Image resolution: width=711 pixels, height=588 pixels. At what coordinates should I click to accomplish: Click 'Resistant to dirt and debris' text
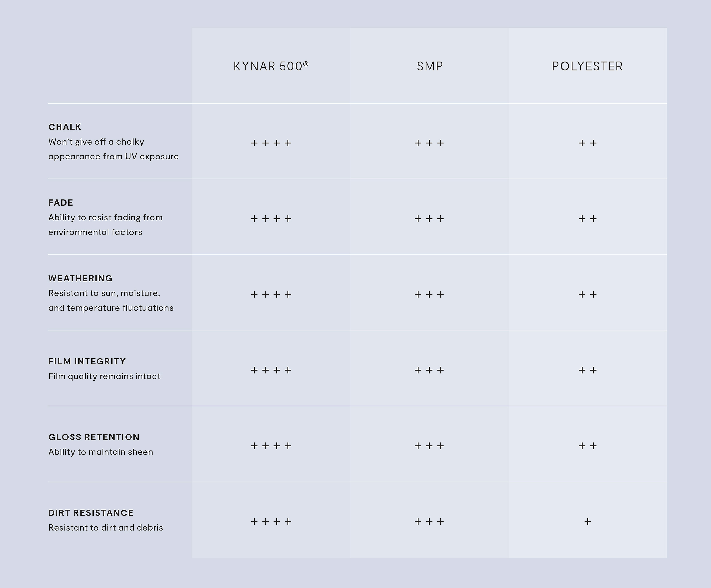click(106, 528)
